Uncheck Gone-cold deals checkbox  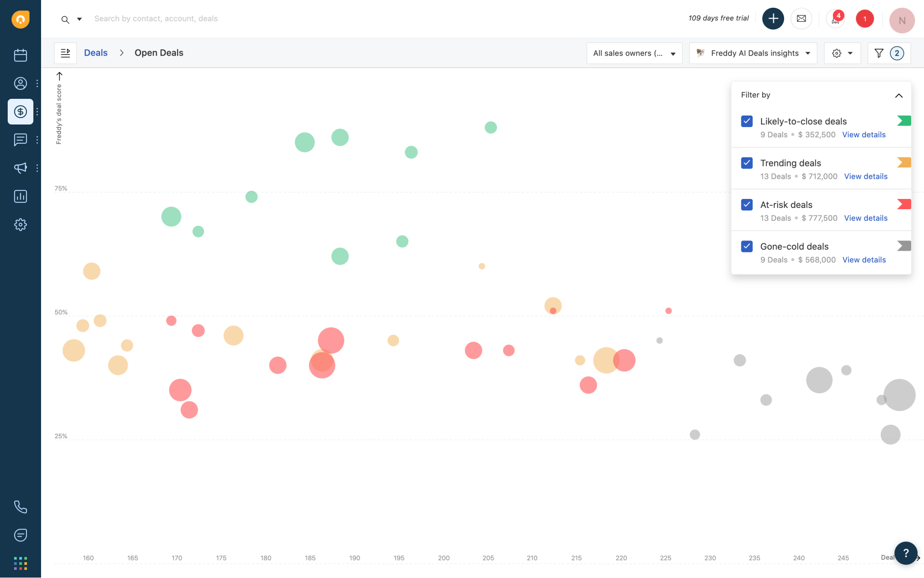tap(747, 246)
